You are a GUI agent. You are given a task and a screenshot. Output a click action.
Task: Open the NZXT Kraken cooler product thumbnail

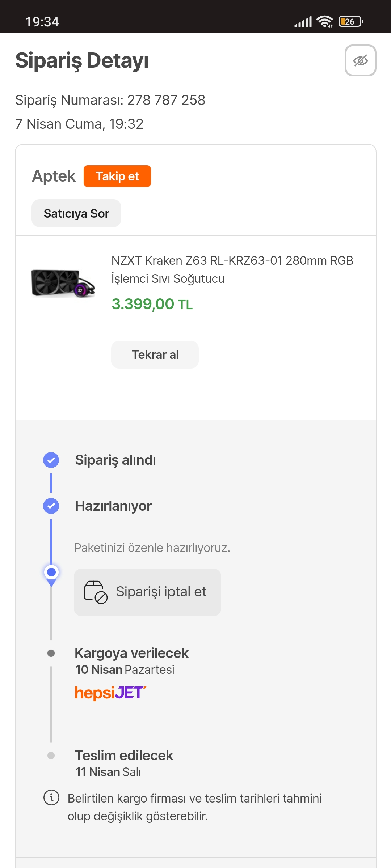tap(63, 283)
